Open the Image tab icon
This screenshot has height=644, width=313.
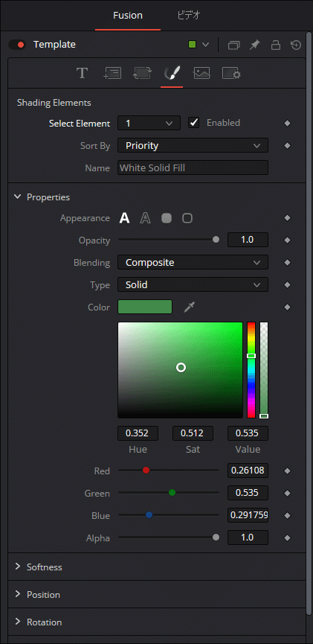pos(201,74)
